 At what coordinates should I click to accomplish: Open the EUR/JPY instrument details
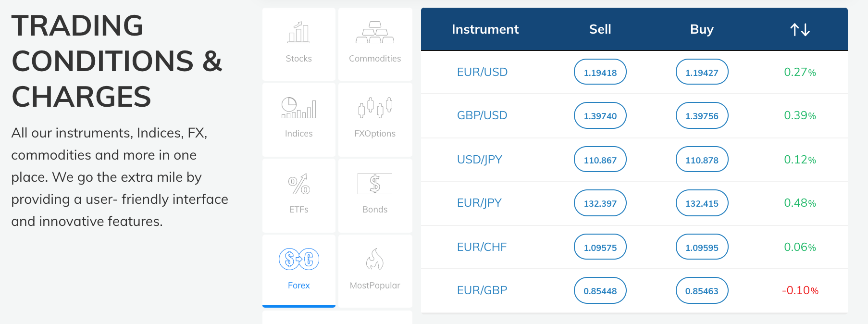pyautogui.click(x=479, y=203)
